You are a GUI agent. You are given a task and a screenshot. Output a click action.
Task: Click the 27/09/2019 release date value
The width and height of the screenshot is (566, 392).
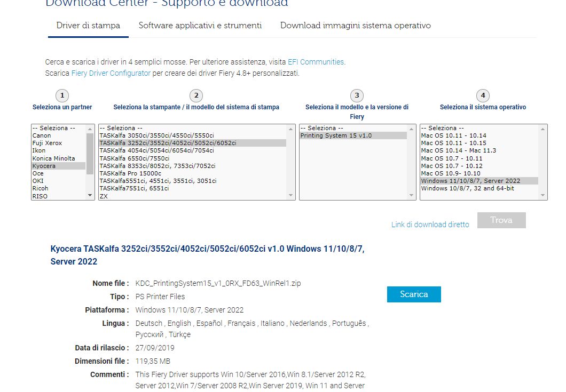tap(155, 348)
